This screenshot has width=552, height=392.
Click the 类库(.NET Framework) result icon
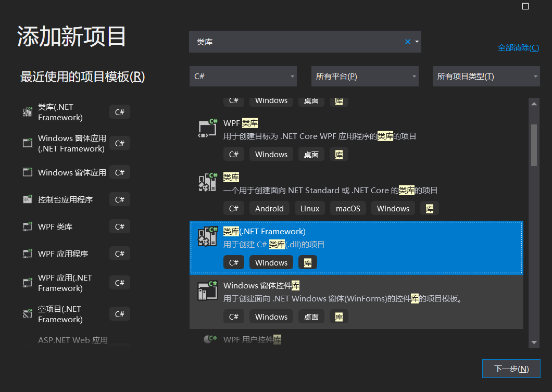208,236
